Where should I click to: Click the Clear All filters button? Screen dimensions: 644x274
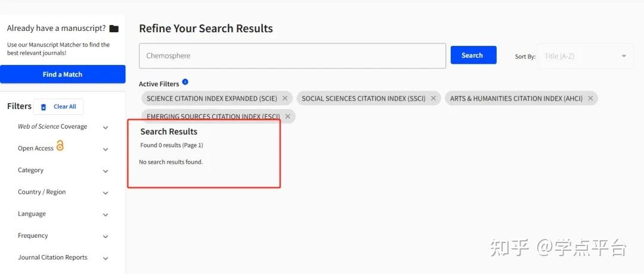point(64,107)
